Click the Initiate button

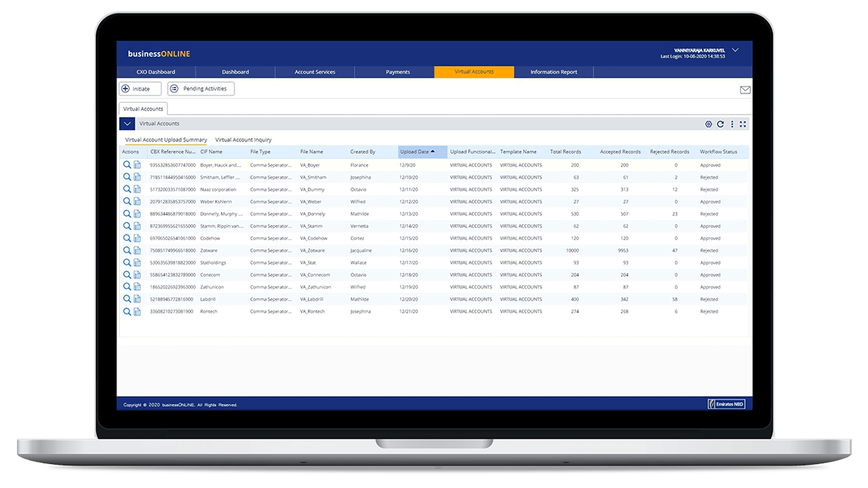(x=140, y=89)
